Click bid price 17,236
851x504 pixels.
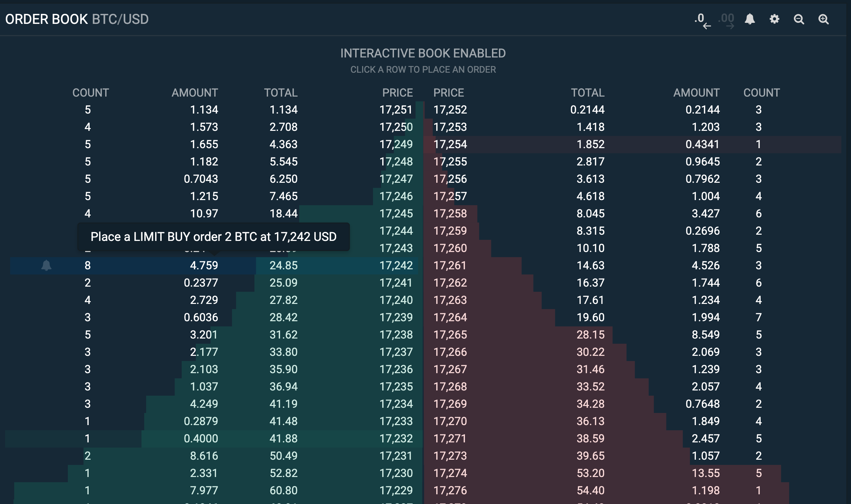click(396, 369)
